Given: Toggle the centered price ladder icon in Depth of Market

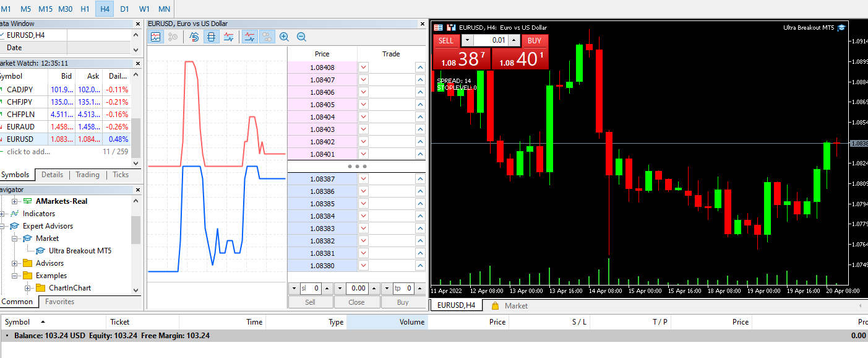Looking at the screenshot, I should (x=212, y=37).
